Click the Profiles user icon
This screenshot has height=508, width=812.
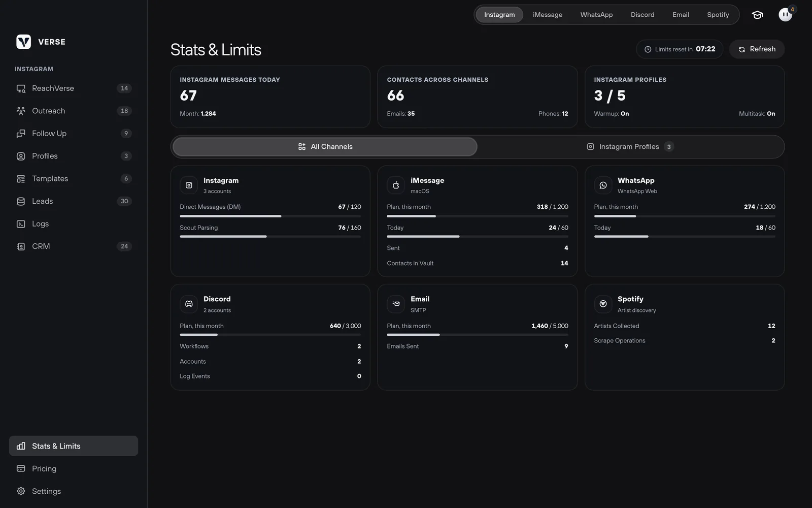pos(21,156)
